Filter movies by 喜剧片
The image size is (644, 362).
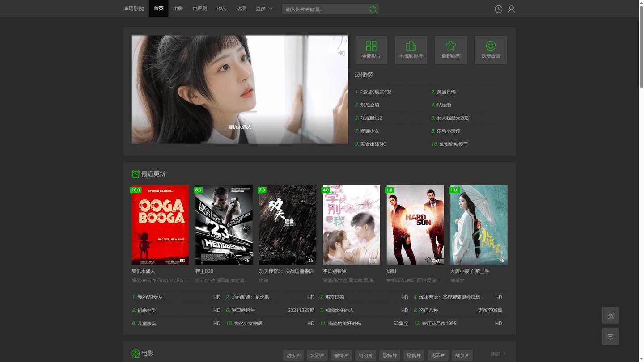click(x=317, y=355)
